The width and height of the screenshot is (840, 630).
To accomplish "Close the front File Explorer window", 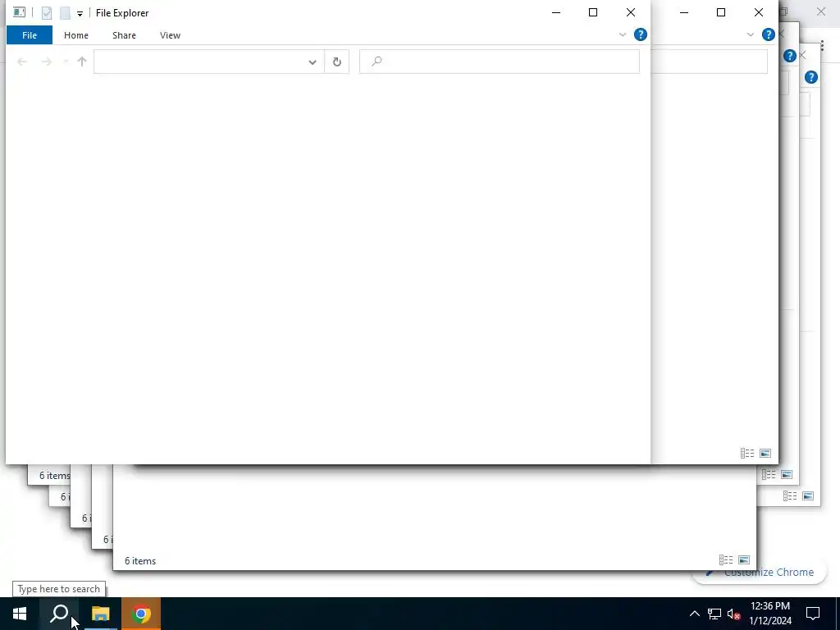I will coord(631,12).
